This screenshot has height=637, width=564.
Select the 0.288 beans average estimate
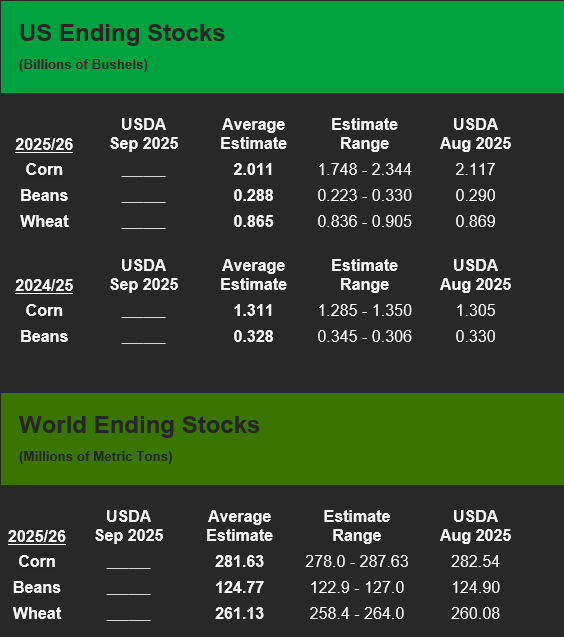(253, 195)
